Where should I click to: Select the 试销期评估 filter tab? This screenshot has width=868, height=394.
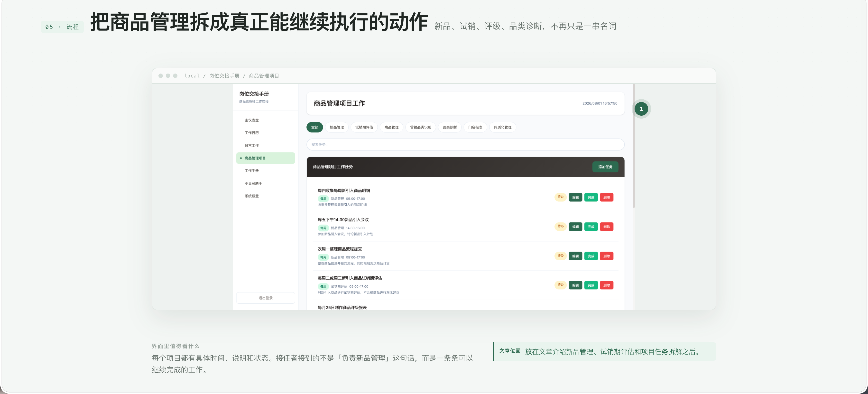[x=364, y=127]
